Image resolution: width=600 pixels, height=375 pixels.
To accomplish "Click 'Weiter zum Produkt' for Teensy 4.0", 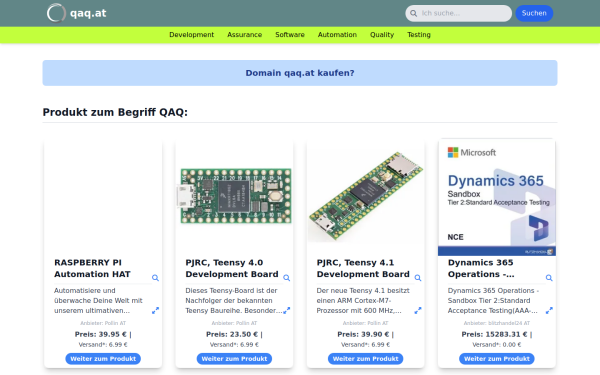I will point(234,359).
